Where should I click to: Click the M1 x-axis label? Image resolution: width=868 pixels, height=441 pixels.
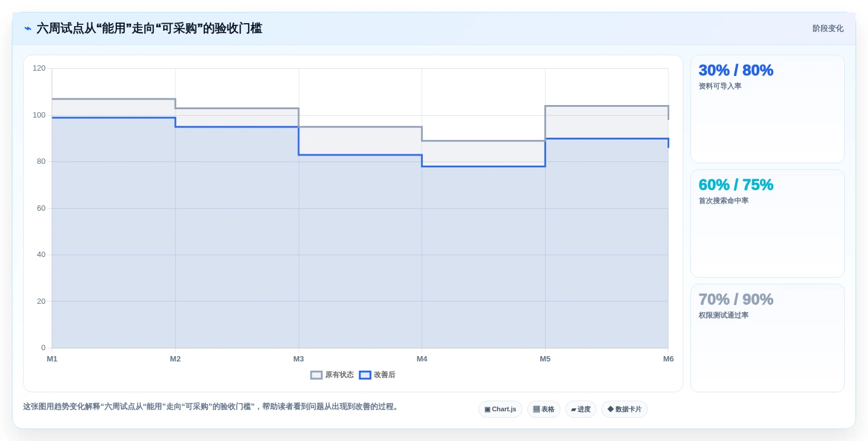52,359
